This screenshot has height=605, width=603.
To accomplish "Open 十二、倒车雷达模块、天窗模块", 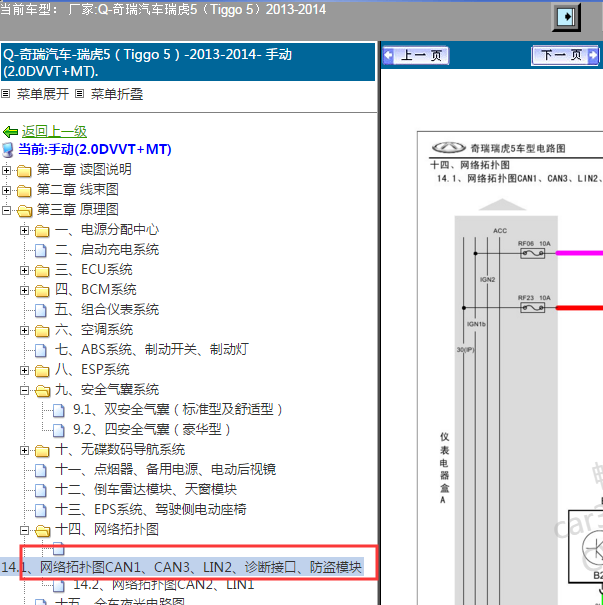I will 146,490.
